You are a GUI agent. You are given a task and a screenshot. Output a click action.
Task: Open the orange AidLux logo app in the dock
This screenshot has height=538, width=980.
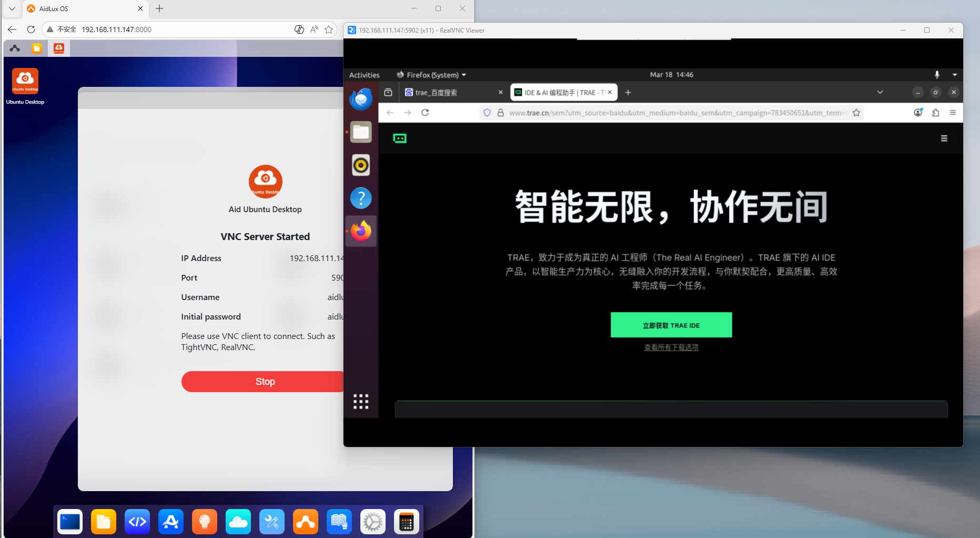pyautogui.click(x=306, y=522)
